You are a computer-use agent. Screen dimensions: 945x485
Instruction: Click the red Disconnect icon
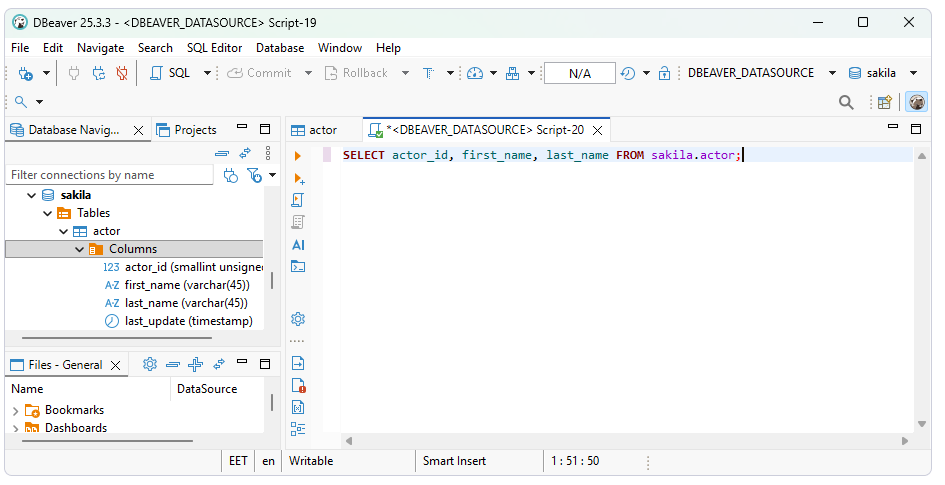tap(122, 74)
